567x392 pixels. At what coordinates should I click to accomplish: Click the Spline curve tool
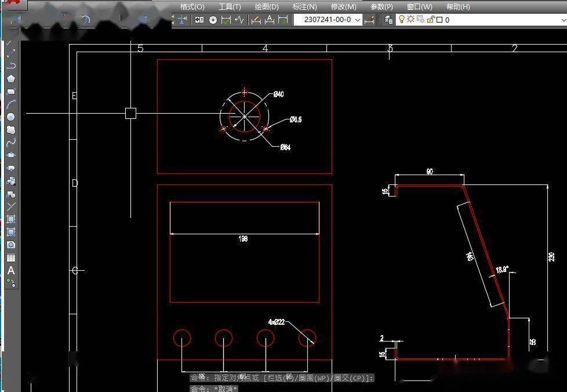pyautogui.click(x=11, y=143)
